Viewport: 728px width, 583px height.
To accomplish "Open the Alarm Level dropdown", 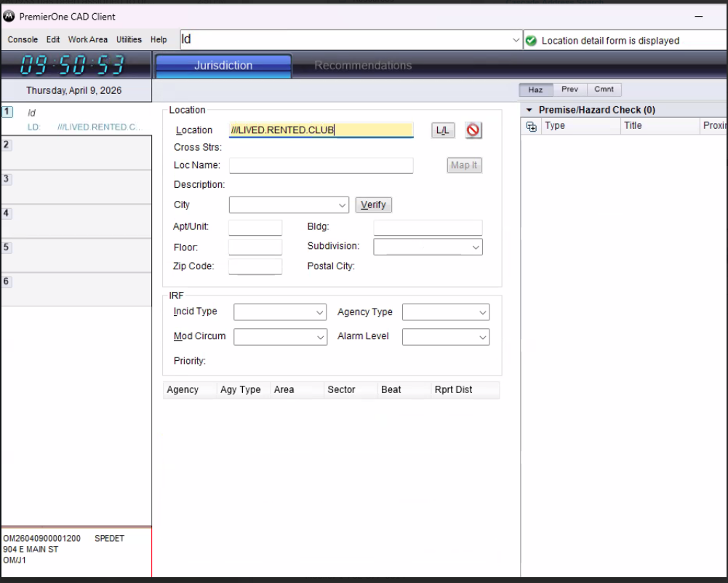I will pyautogui.click(x=482, y=337).
